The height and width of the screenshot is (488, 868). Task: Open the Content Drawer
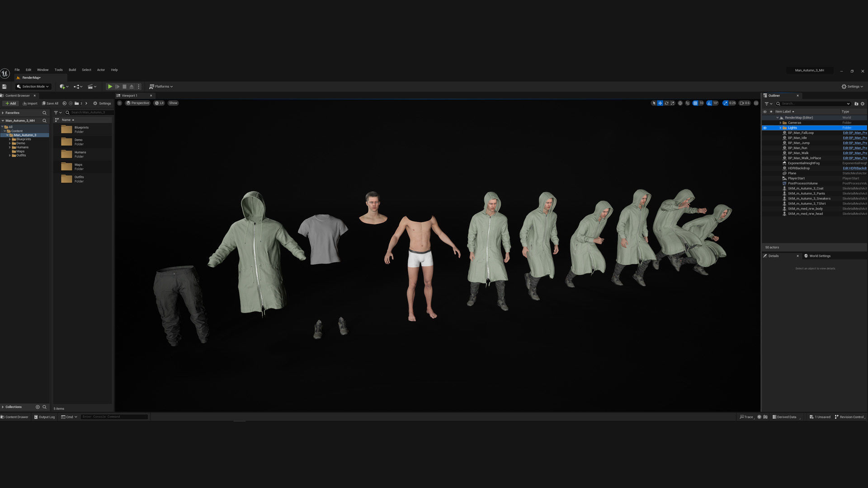pos(14,417)
